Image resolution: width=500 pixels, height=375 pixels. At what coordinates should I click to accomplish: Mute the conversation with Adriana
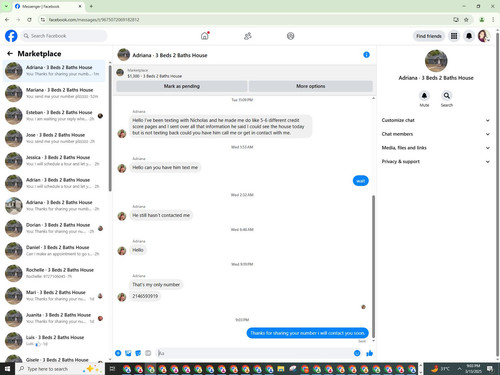424,96
